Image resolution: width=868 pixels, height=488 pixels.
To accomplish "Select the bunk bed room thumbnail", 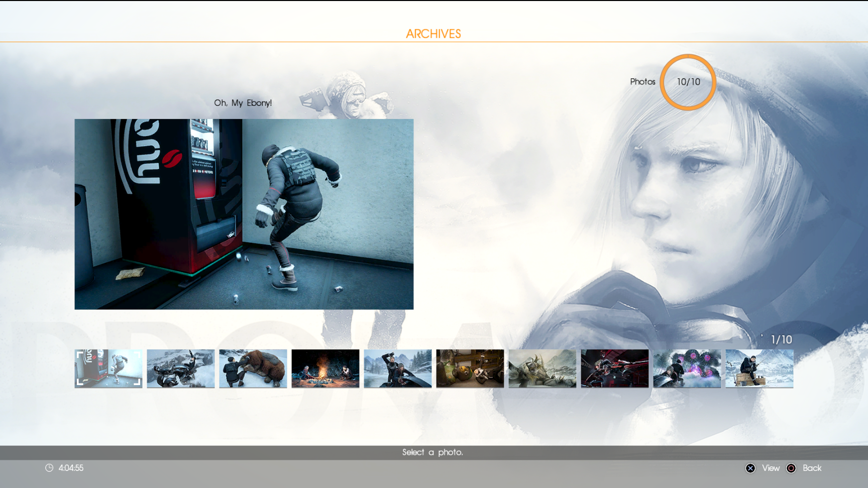I will click(x=470, y=369).
